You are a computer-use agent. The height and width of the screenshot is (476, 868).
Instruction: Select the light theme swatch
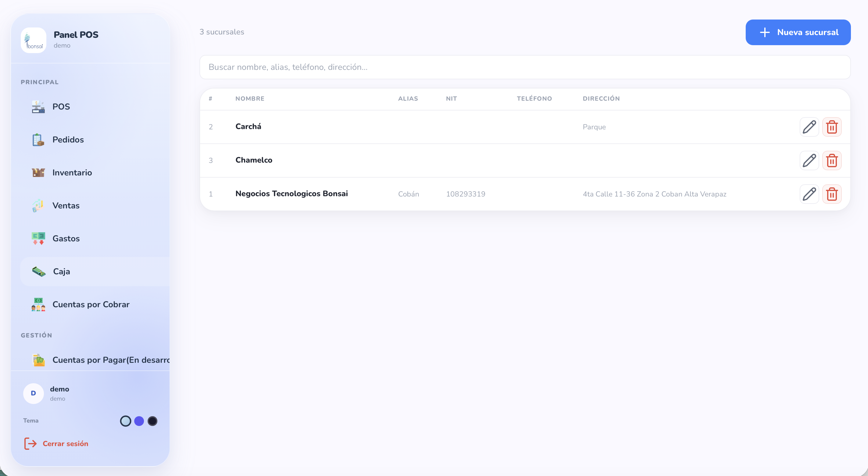click(125, 421)
